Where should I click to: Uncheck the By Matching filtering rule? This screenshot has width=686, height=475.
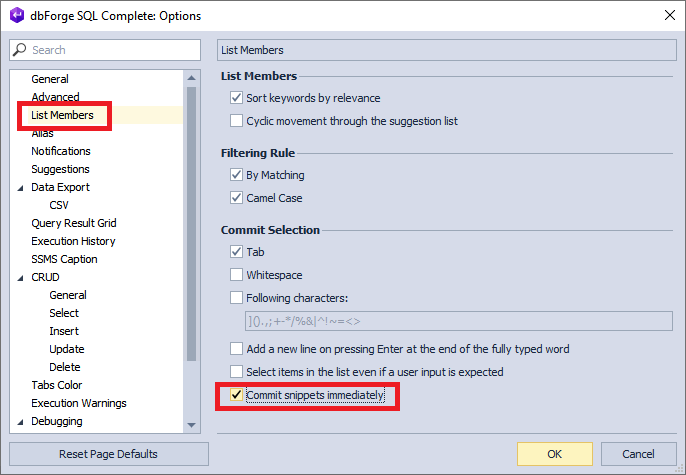(236, 175)
